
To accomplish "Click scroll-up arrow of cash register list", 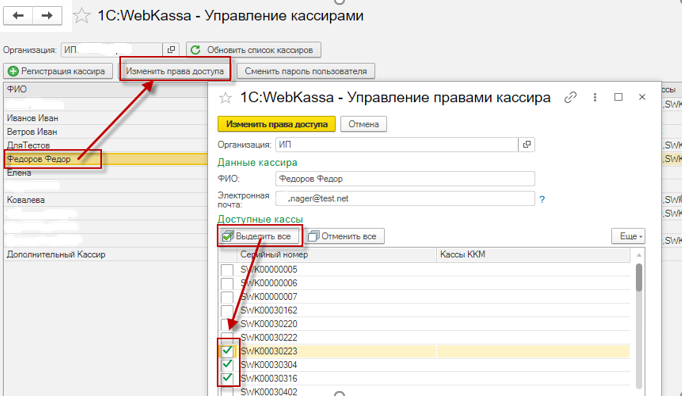I will tap(639, 255).
